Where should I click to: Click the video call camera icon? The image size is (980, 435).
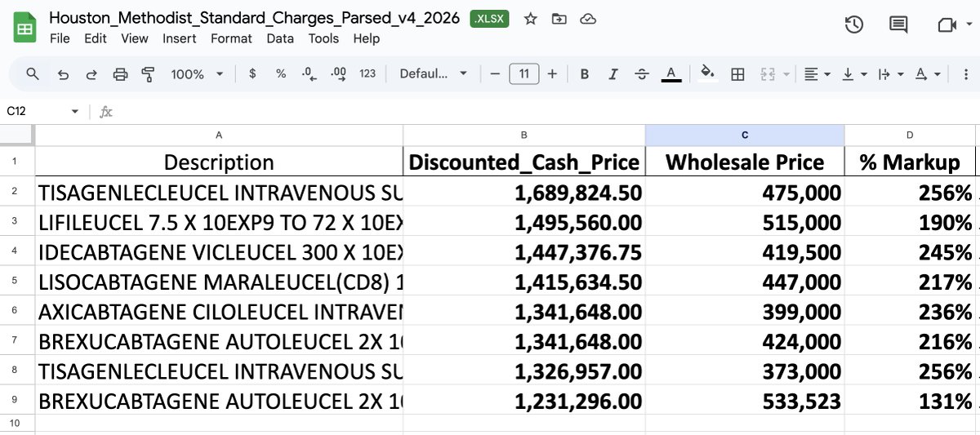(947, 25)
